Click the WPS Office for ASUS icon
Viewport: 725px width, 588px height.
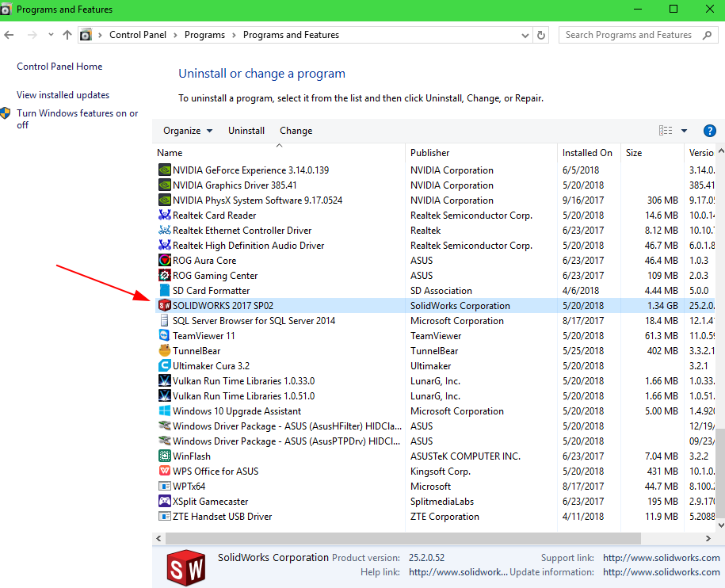[165, 472]
